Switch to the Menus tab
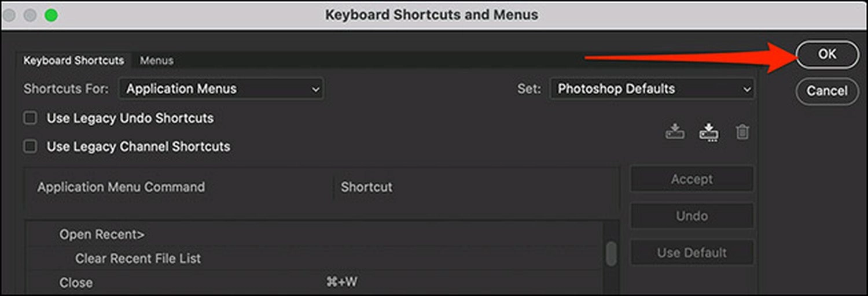868x296 pixels. pyautogui.click(x=156, y=60)
